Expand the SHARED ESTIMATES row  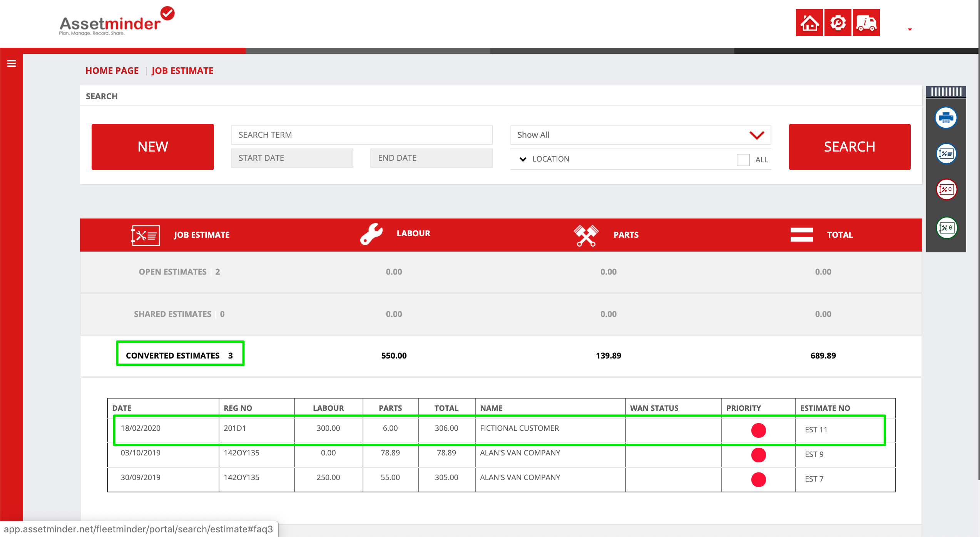click(501, 314)
